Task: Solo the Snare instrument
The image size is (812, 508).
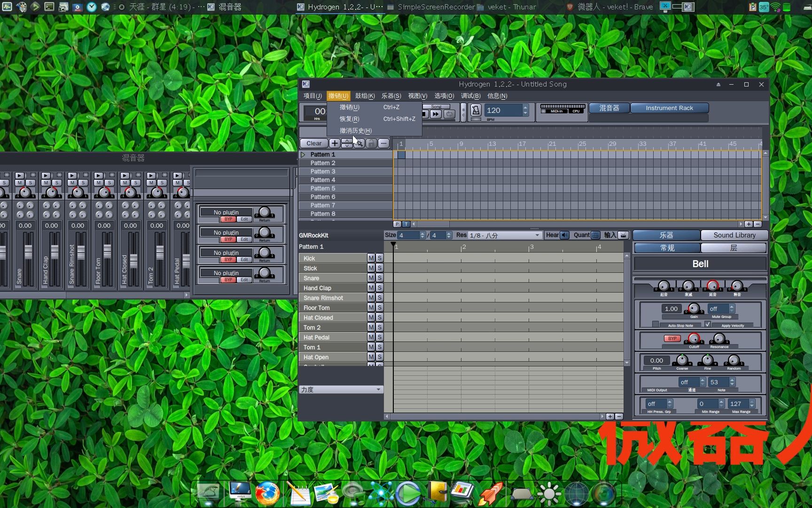Action: [x=379, y=278]
